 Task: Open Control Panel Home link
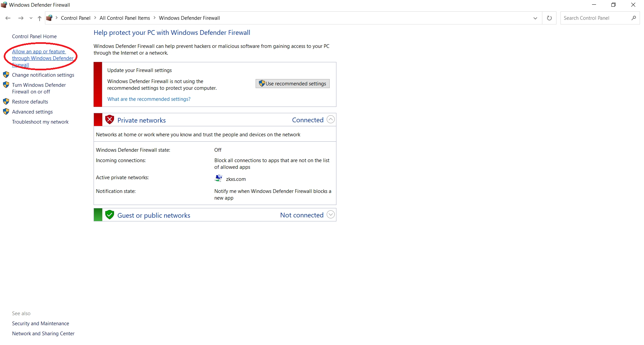pos(34,37)
